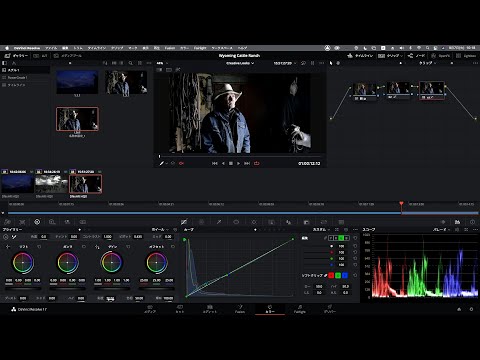Select clip 02 cloud thumbnail in timeline
Screen dimensions: 480x360
pos(52,184)
